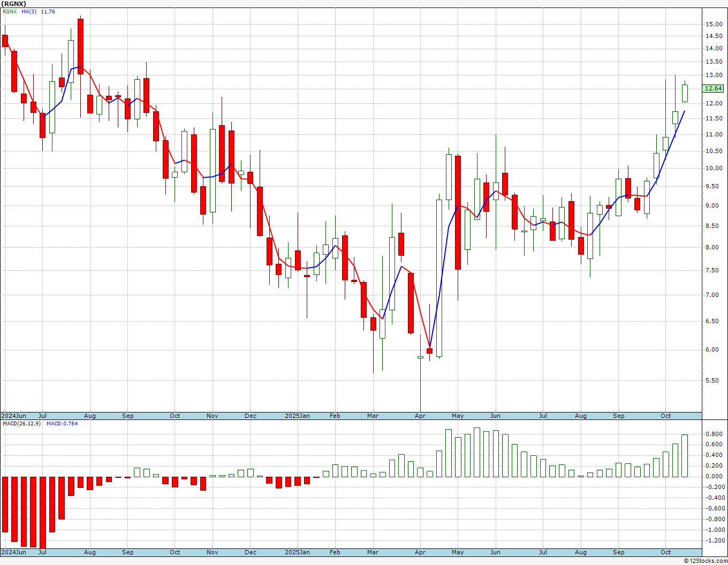Screen dimensions: 728x565
Task: Click the 0.600 MACD axis label
Action: pyautogui.click(x=715, y=445)
